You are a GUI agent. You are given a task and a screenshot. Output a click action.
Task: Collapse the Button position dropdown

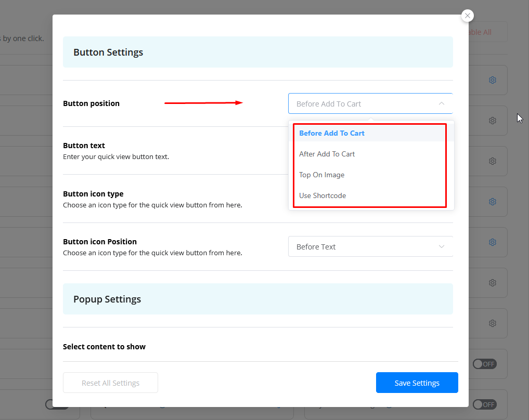370,103
